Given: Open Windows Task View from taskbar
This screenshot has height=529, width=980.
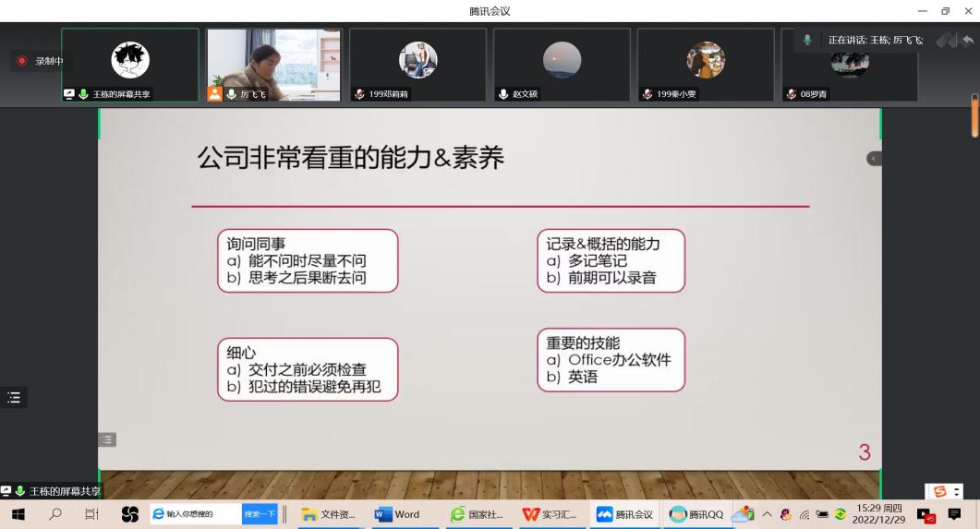Looking at the screenshot, I should pyautogui.click(x=91, y=514).
